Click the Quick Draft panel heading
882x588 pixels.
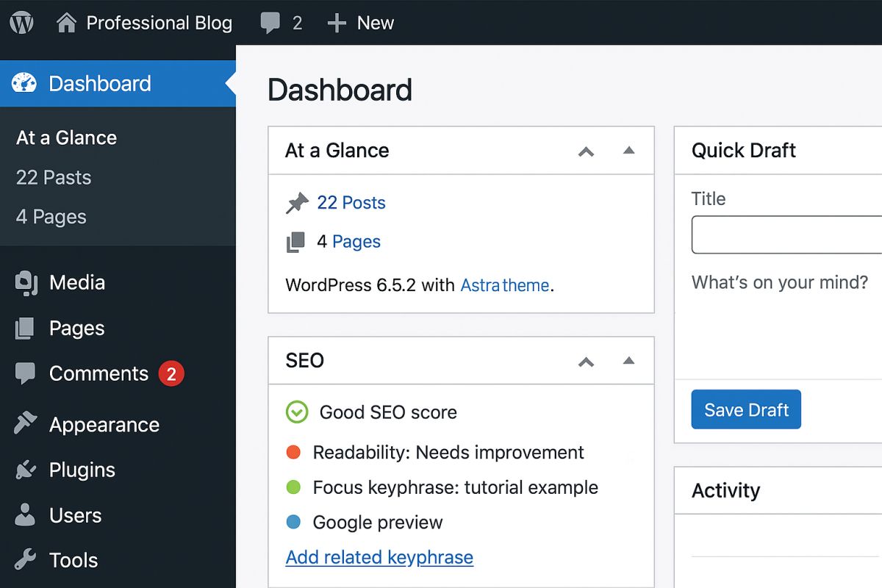(744, 150)
